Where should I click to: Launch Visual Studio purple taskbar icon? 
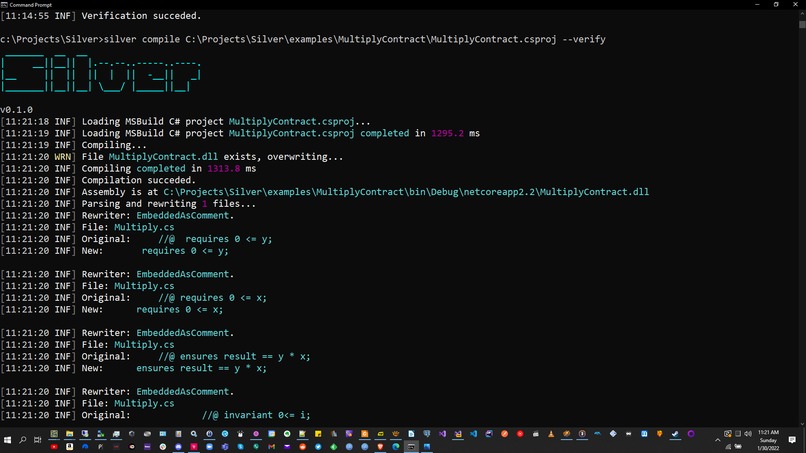pyautogui.click(x=442, y=433)
